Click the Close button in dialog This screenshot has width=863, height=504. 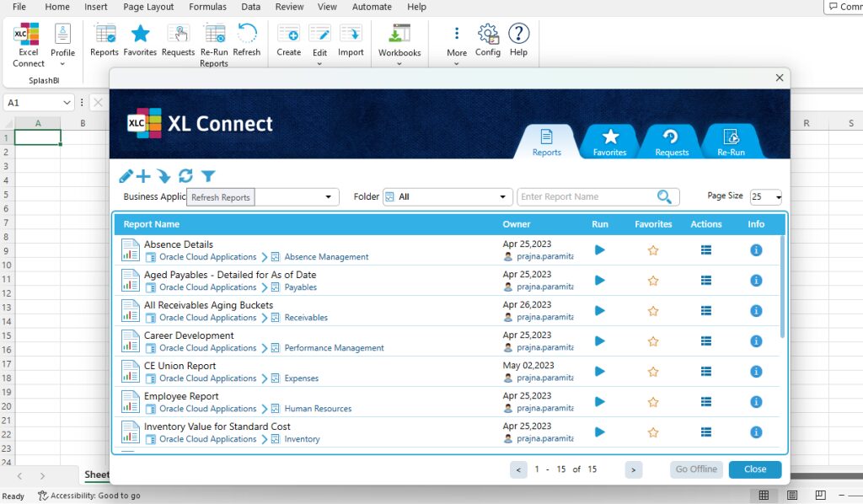(x=754, y=469)
